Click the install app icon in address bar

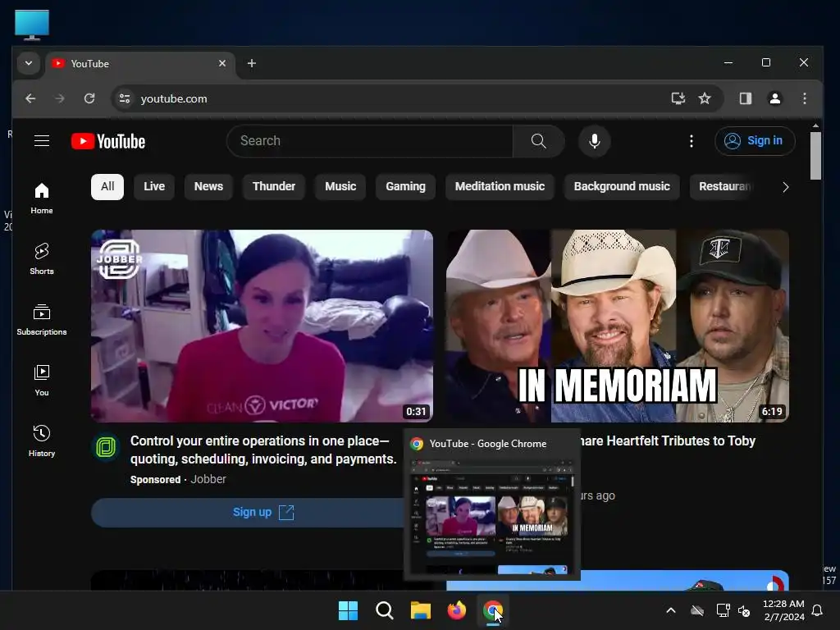click(678, 98)
